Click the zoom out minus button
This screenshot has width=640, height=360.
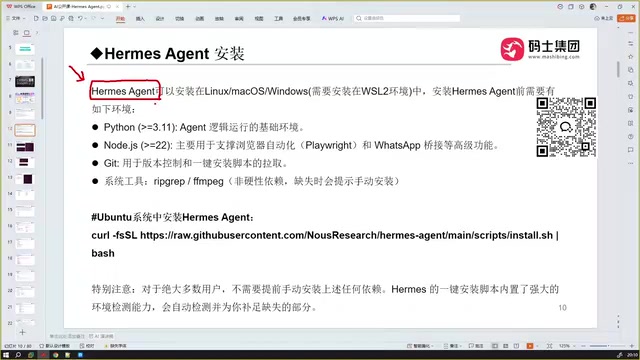coord(583,346)
